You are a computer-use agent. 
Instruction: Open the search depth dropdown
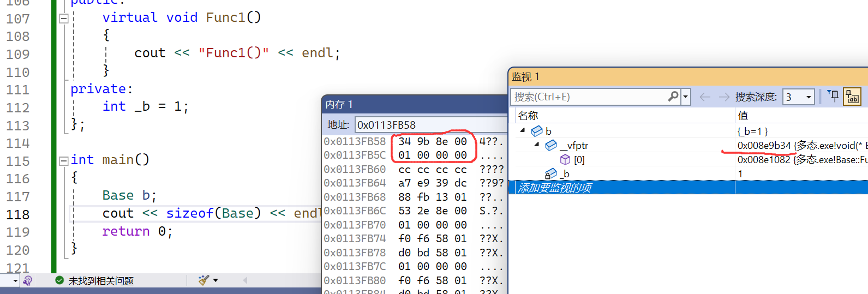click(x=809, y=97)
